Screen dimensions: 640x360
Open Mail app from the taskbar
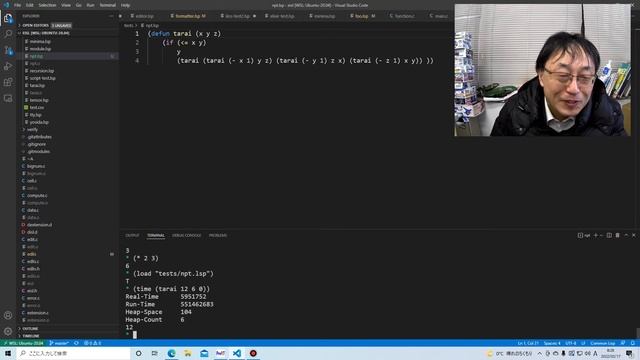click(204, 353)
